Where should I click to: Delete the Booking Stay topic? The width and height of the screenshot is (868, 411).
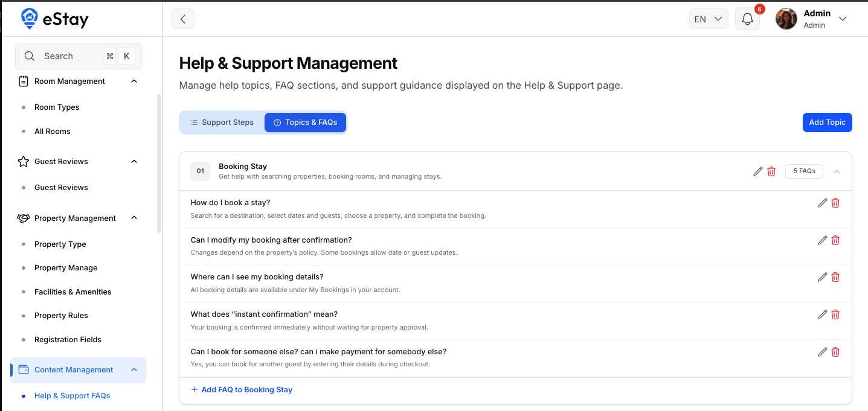(771, 171)
